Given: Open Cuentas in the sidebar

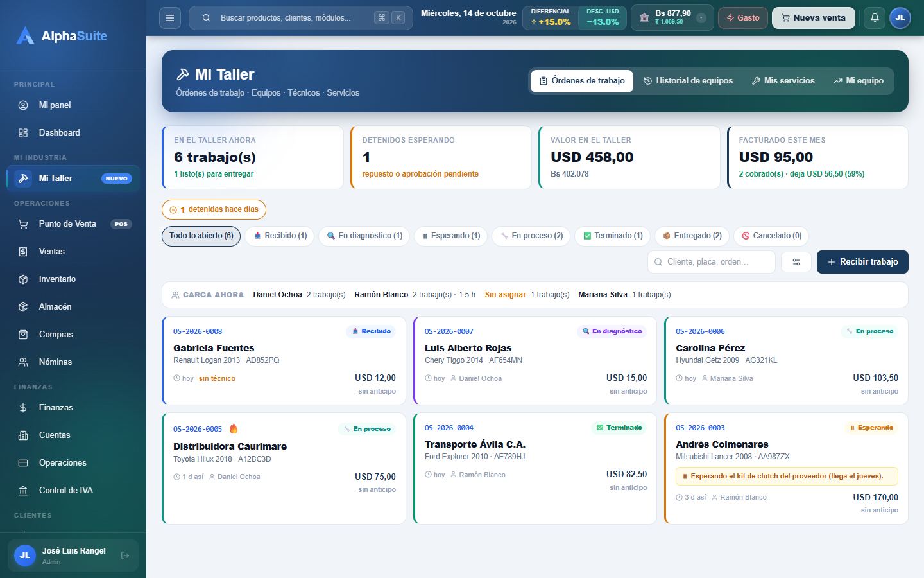Looking at the screenshot, I should 73,435.
